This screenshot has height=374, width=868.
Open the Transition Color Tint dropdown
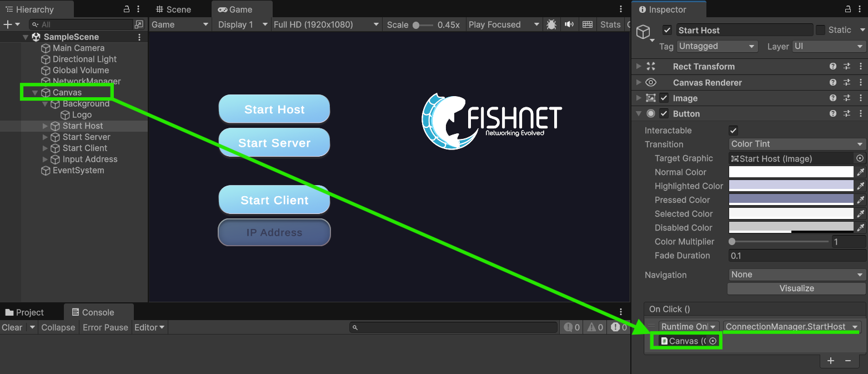796,144
